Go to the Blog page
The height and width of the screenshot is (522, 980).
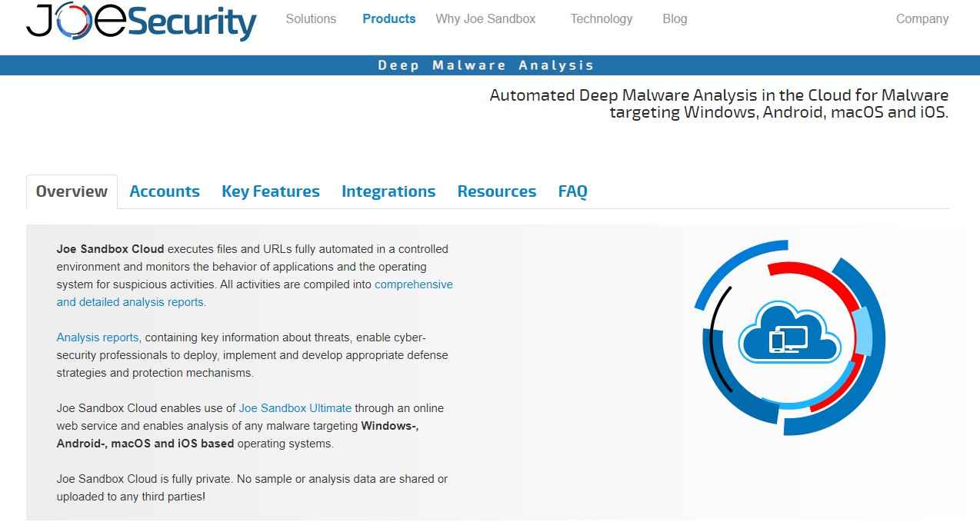click(675, 18)
